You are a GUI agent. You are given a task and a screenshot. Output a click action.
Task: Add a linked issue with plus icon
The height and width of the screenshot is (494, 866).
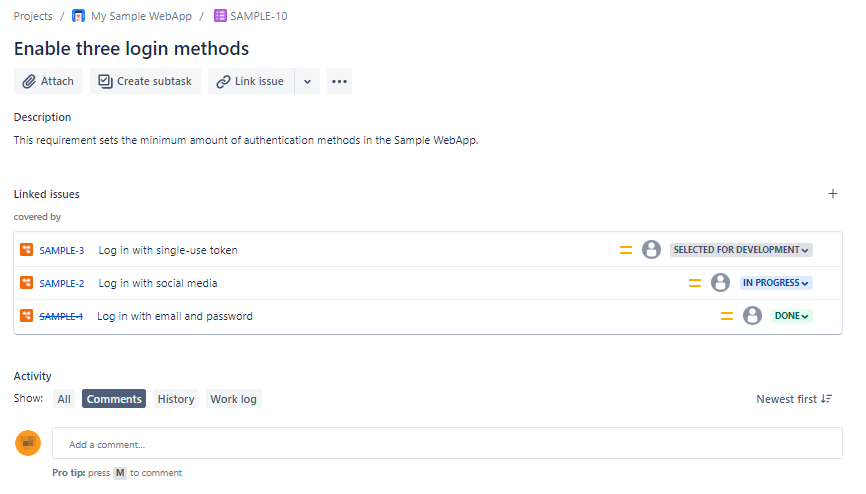(x=833, y=194)
